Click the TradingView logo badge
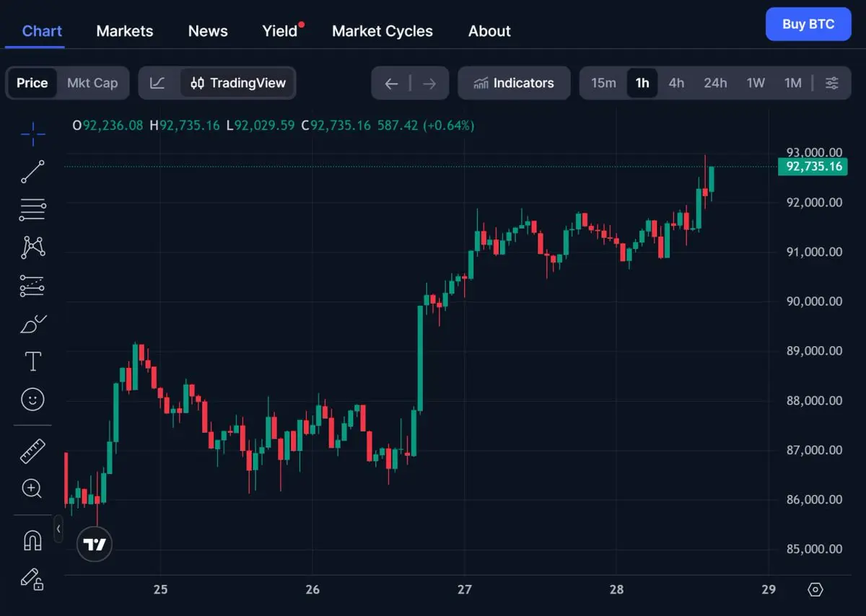This screenshot has height=616, width=866. coord(95,544)
